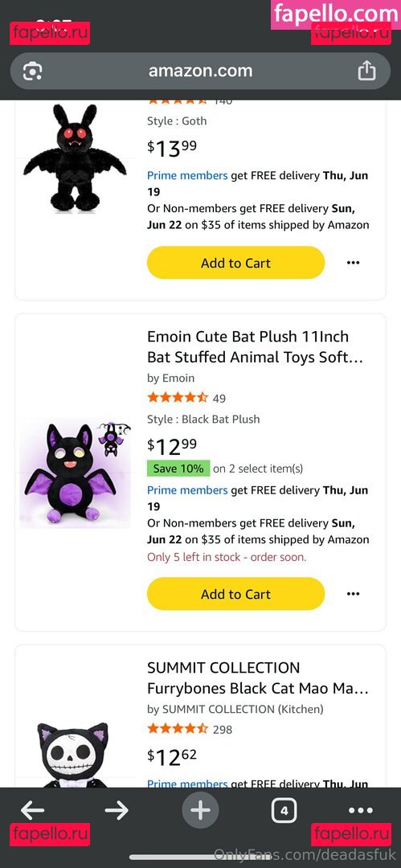Open a new tab with the plus button
Viewport: 401px width, 868px height.
tap(201, 811)
